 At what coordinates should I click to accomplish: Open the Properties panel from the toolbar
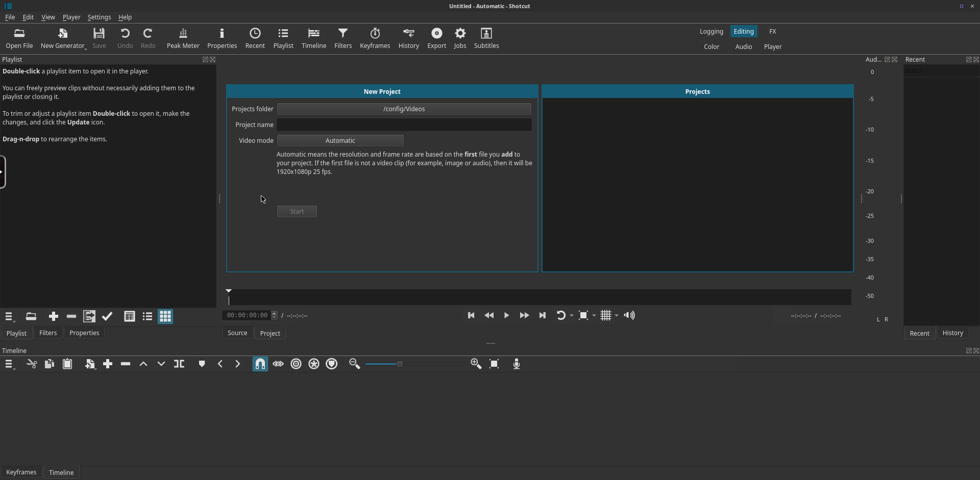(222, 39)
